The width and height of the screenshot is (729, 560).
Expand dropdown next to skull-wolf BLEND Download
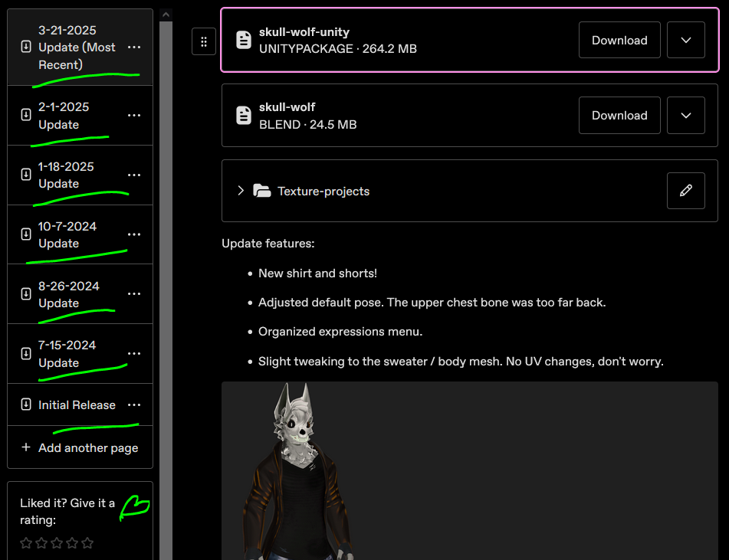[x=686, y=115]
